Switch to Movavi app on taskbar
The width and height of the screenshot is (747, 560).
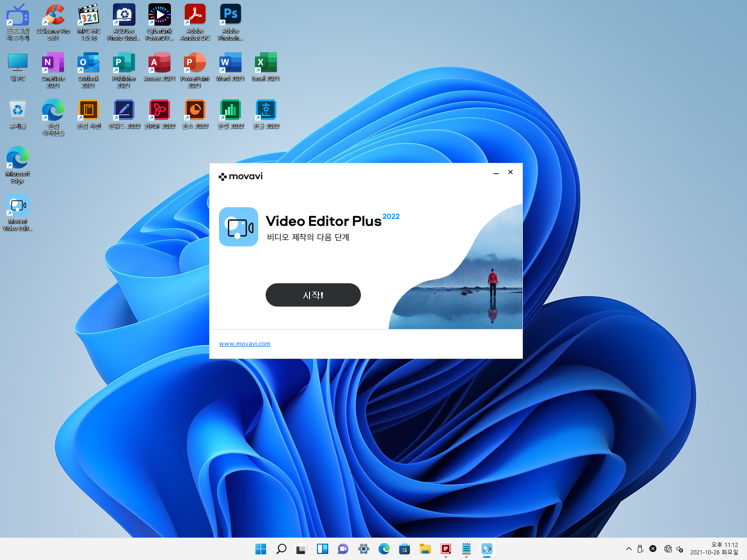pyautogui.click(x=487, y=549)
